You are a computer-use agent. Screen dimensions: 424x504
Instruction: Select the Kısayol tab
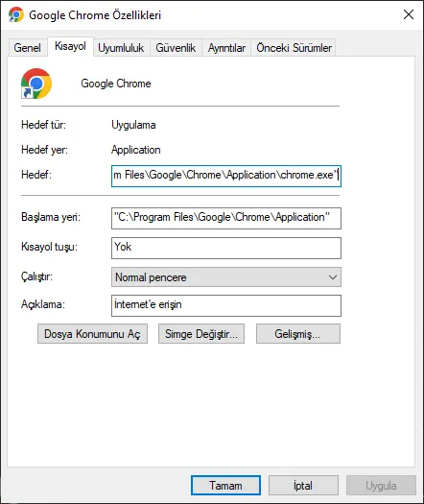70,46
